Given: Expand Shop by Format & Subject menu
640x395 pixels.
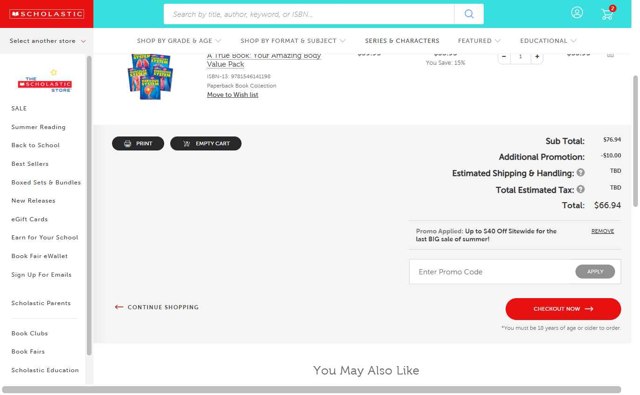Looking at the screenshot, I should point(293,41).
